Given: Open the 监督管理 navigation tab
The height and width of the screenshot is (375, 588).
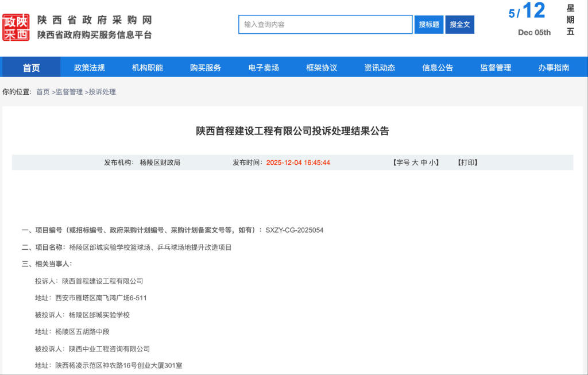Looking at the screenshot, I should coord(496,68).
